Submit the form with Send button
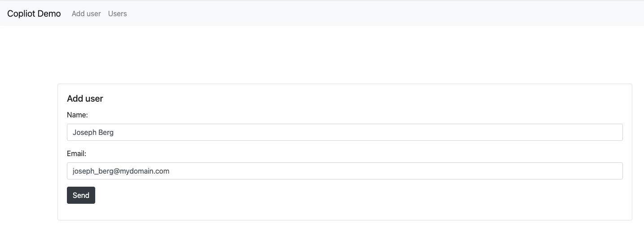This screenshot has height=233, width=644. [81, 195]
